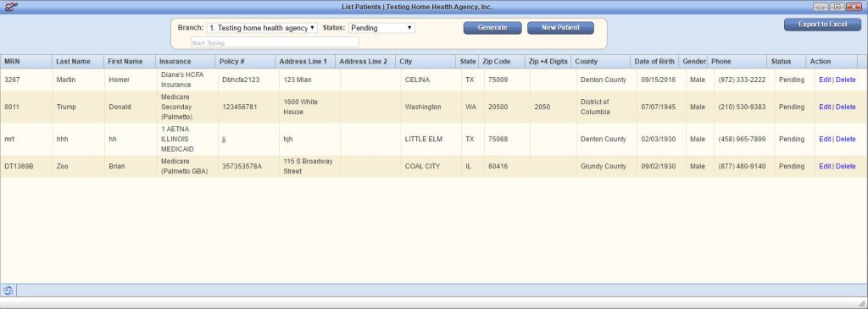Click phone (877) 480-9140
The image size is (868, 309).
(742, 167)
